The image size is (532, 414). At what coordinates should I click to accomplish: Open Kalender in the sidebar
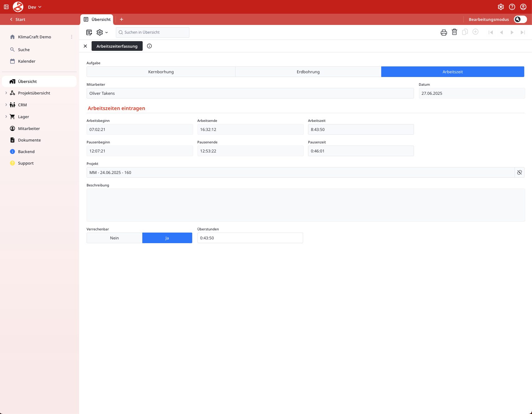point(27,61)
